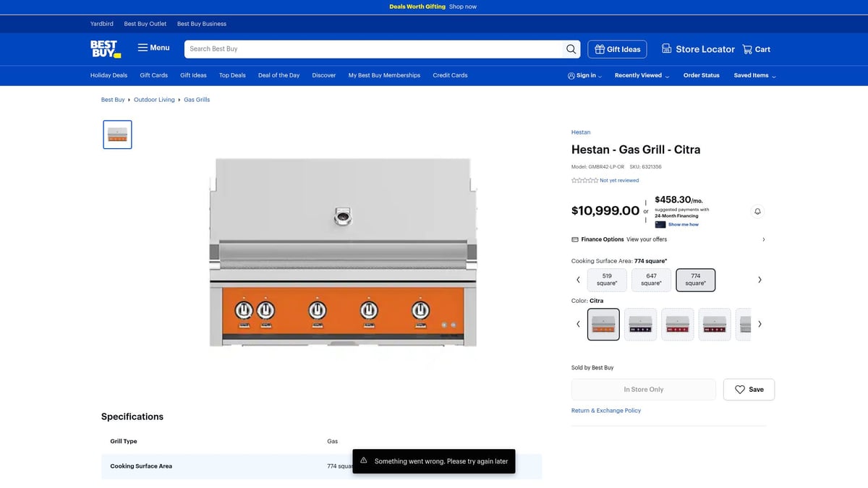Click the search magnifier icon
This screenshot has height=488, width=868.
pos(571,49)
